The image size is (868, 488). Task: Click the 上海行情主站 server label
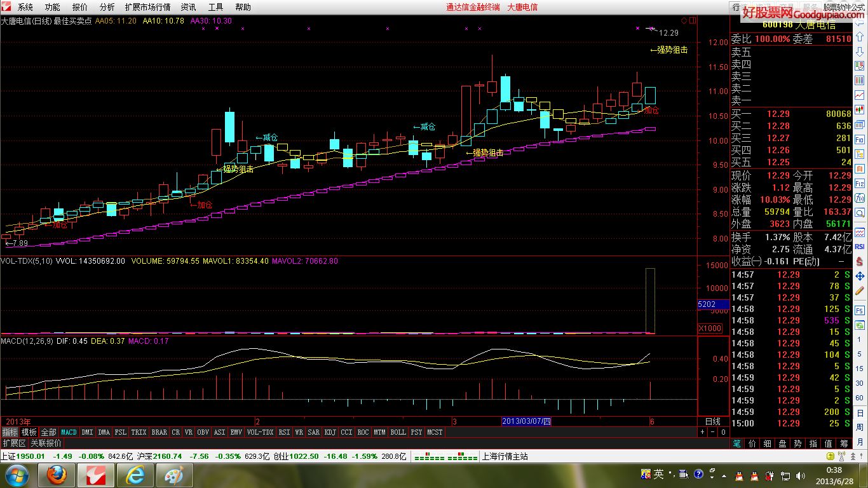[x=505, y=456]
